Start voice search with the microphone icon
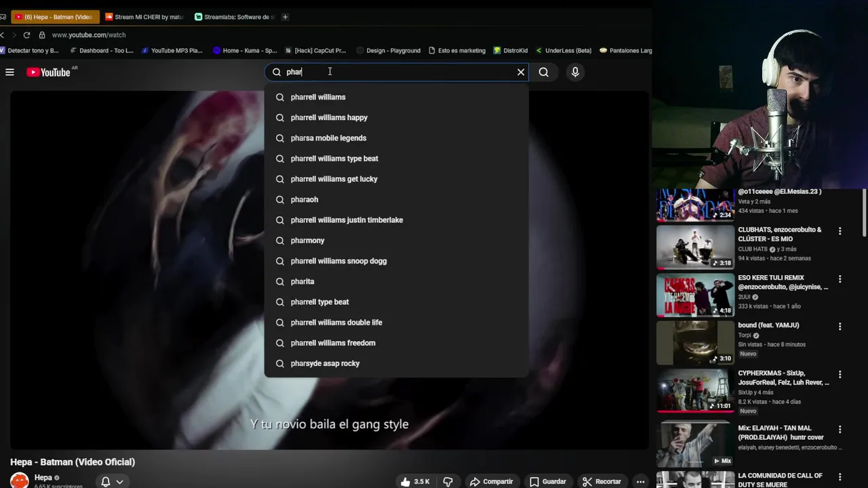Viewport: 868px width, 488px height. click(575, 72)
